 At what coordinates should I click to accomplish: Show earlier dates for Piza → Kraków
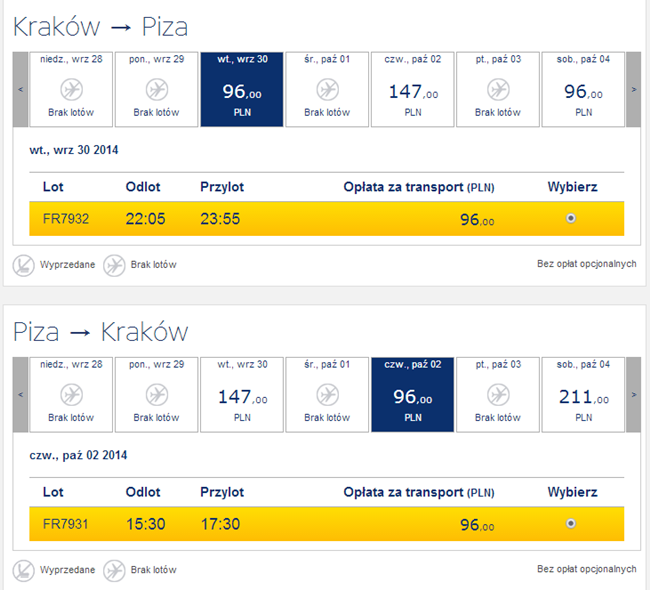(x=21, y=394)
